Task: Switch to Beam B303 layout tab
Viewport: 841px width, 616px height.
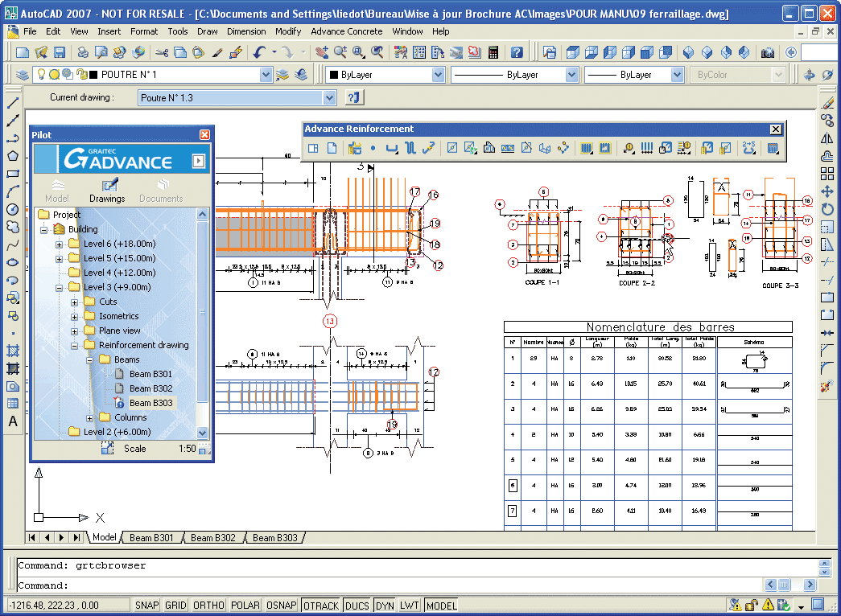Action: [x=274, y=538]
